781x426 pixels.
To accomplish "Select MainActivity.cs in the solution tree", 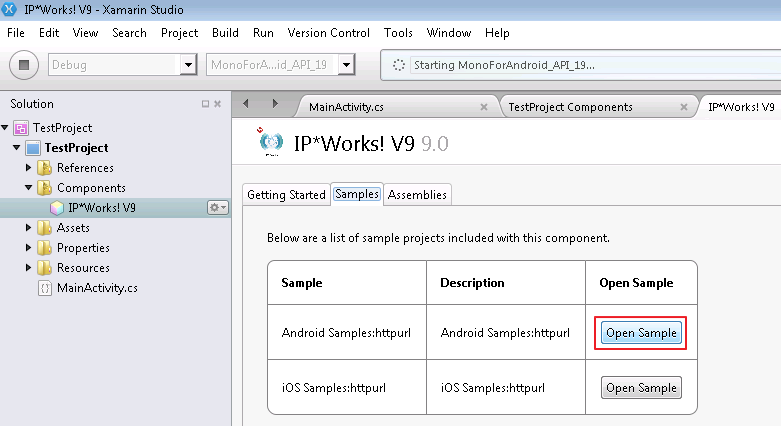I will [x=97, y=288].
